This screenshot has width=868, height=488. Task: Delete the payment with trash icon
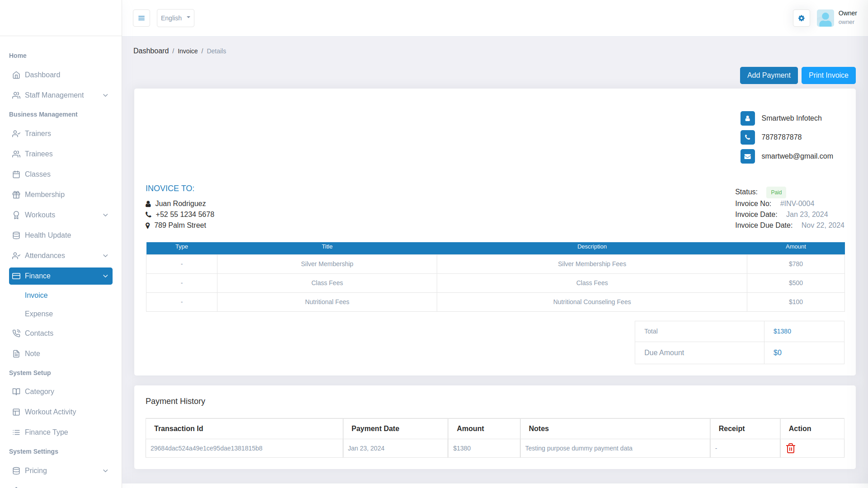pos(790,448)
